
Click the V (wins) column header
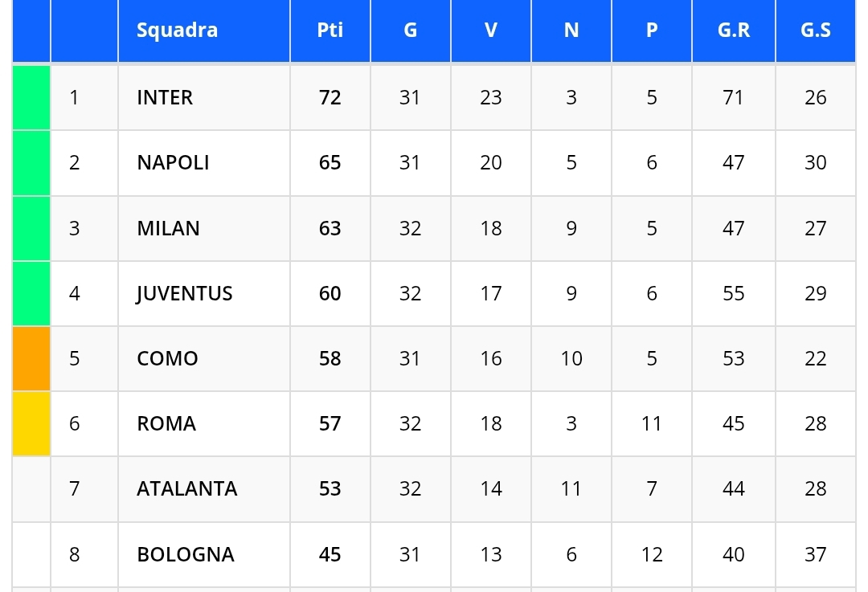tap(490, 31)
